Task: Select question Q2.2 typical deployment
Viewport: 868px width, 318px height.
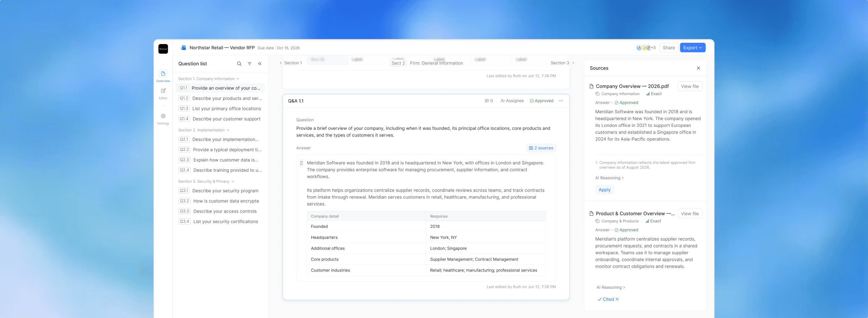Action: [220, 149]
